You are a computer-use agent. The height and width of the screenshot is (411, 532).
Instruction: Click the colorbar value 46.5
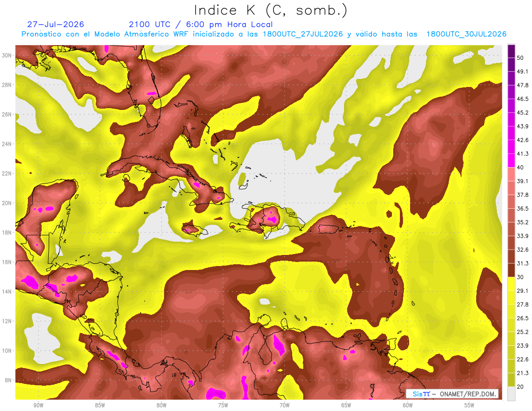pos(522,99)
